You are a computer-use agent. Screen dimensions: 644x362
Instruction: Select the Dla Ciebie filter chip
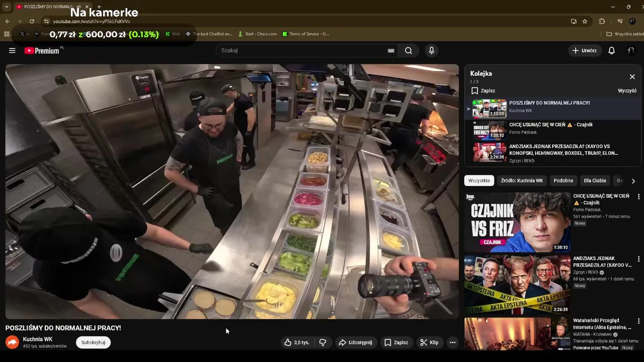[x=595, y=180]
